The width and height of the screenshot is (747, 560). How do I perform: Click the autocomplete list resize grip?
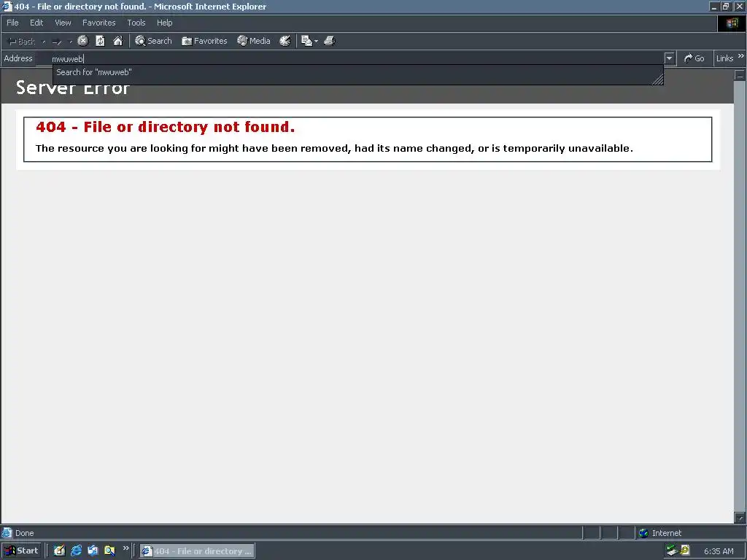pos(658,80)
